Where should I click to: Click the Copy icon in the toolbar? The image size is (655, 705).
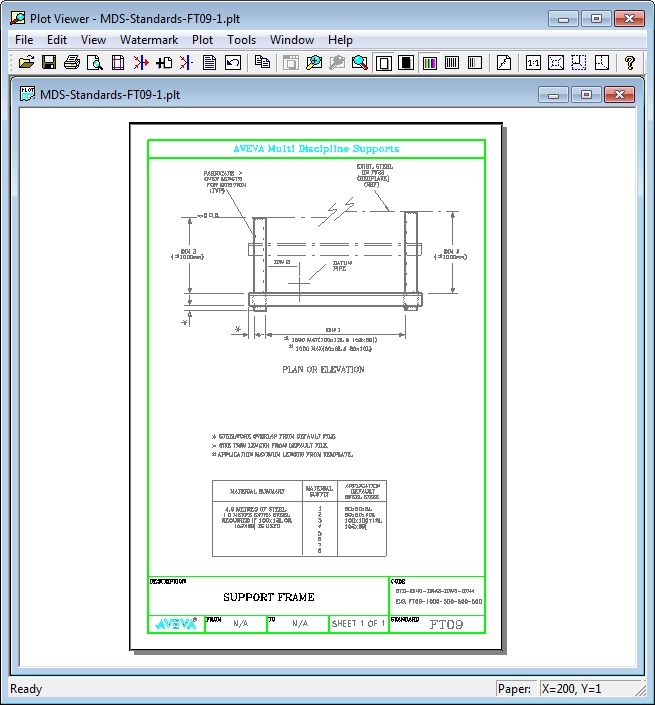(x=262, y=62)
